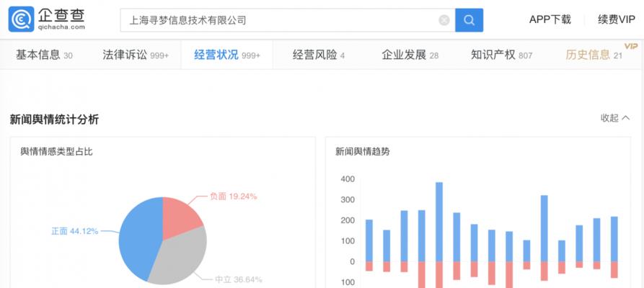Open the 经营风险 tab
This screenshot has width=644, height=288.
pos(319,55)
